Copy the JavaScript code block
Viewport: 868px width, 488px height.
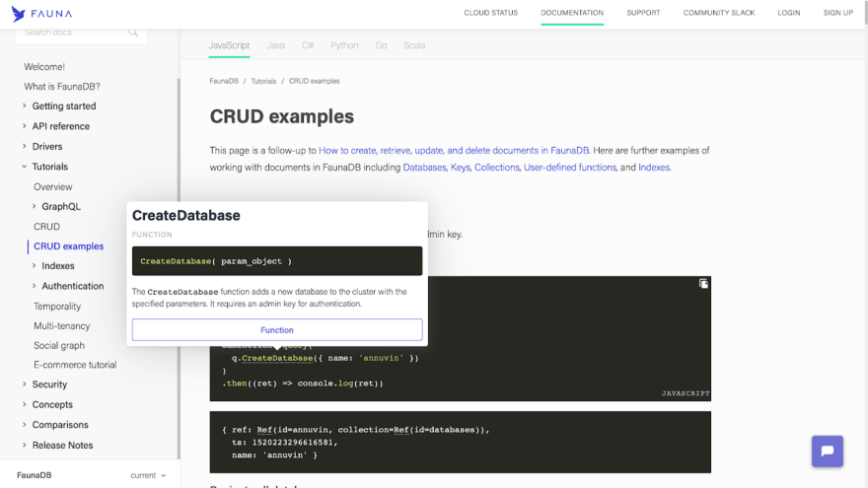click(x=703, y=284)
